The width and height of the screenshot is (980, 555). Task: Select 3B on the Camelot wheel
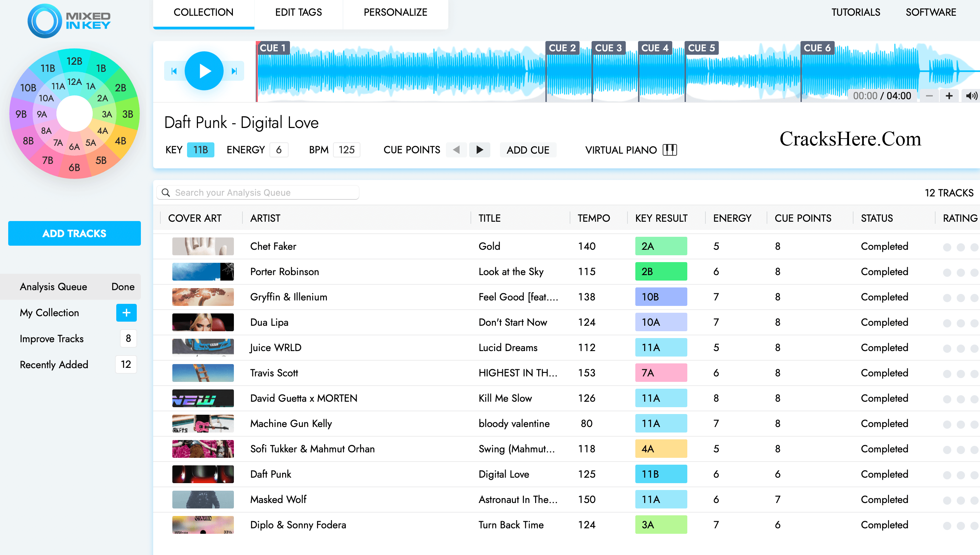pos(128,114)
